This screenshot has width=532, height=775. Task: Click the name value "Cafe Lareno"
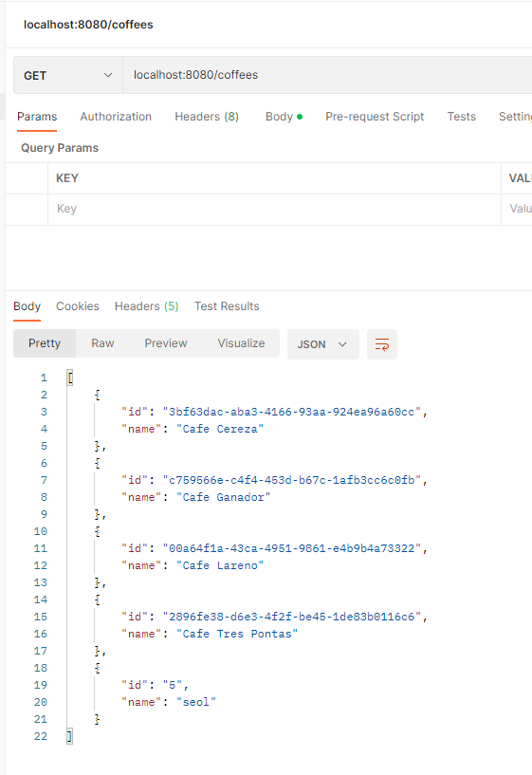(x=220, y=565)
